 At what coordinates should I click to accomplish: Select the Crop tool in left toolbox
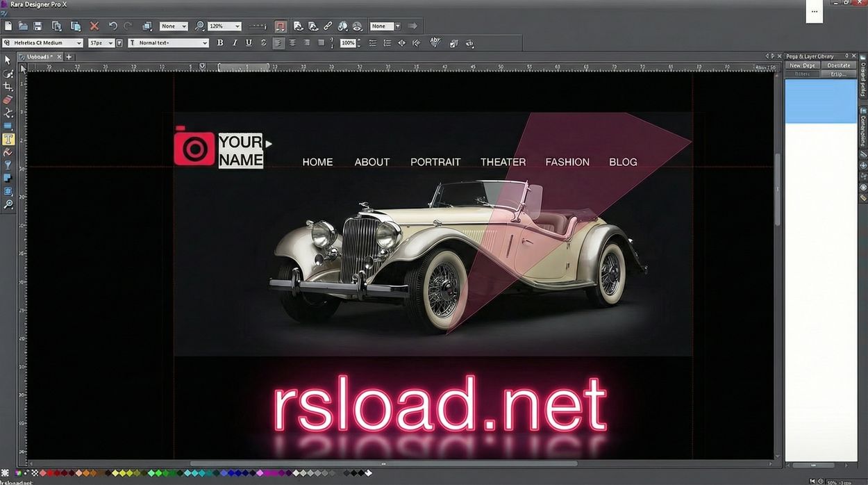(x=8, y=86)
